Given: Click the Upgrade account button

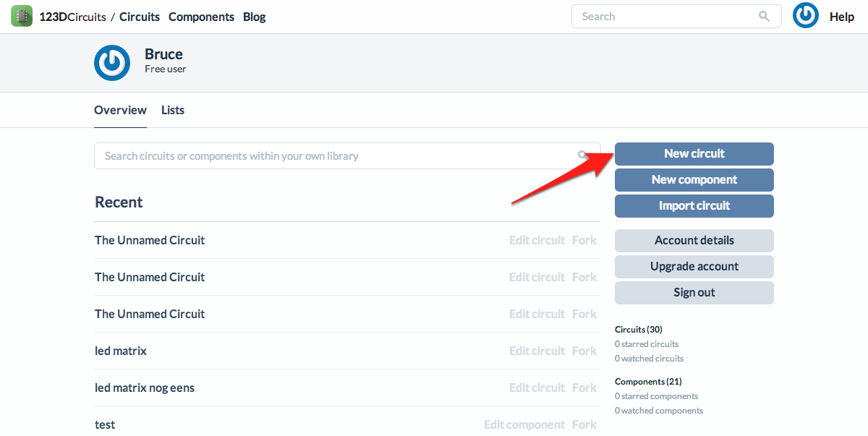Looking at the screenshot, I should 694,266.
